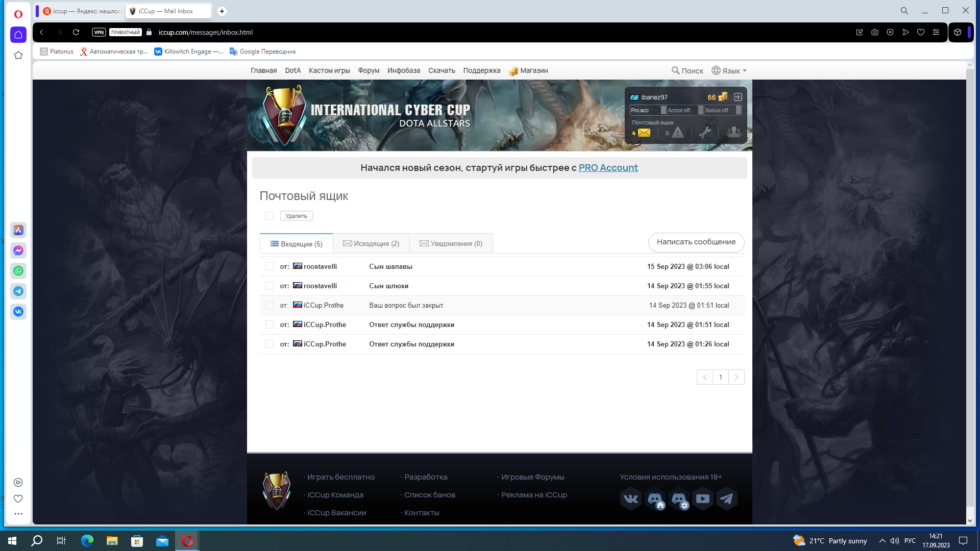Viewport: 980px width, 551px height.
Task: Click the Поиск search link
Action: click(x=688, y=70)
